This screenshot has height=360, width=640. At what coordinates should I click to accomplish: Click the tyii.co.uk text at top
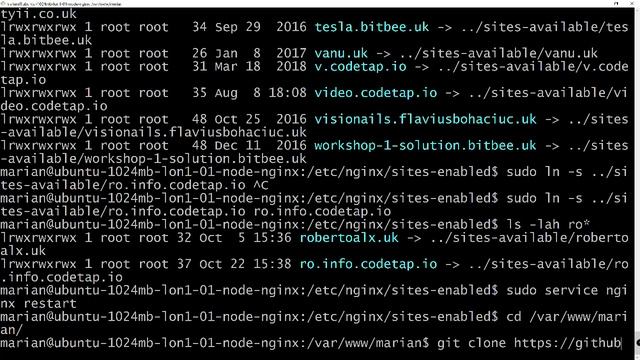38,14
